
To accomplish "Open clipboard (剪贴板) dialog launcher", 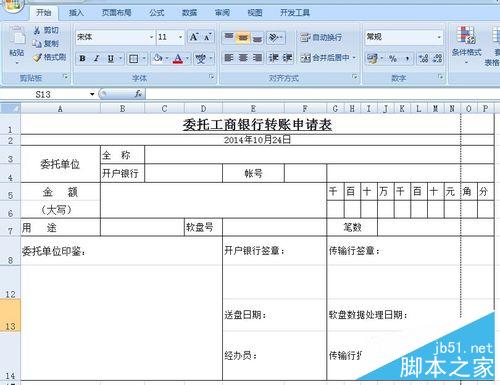I will [65, 77].
